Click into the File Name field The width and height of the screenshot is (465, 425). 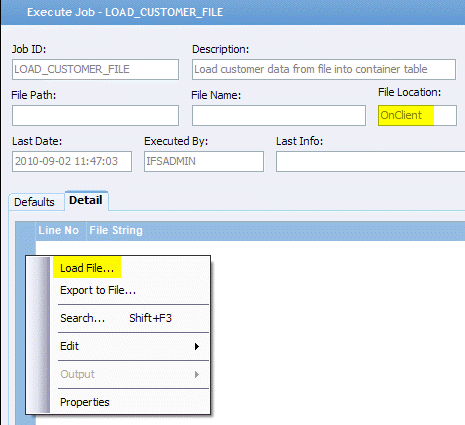279,115
